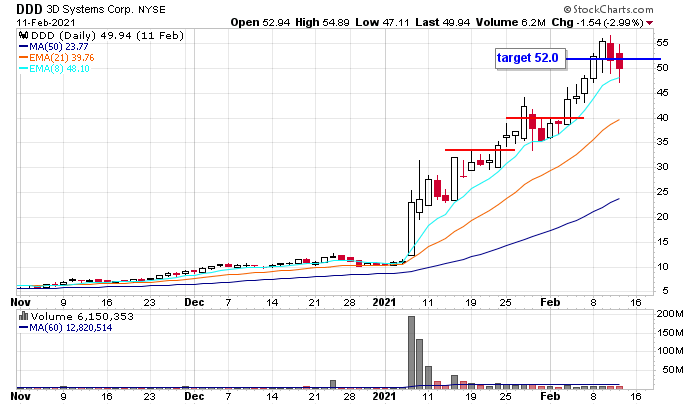
Task: Click the Dec label below the volume panel
Action: click(194, 397)
